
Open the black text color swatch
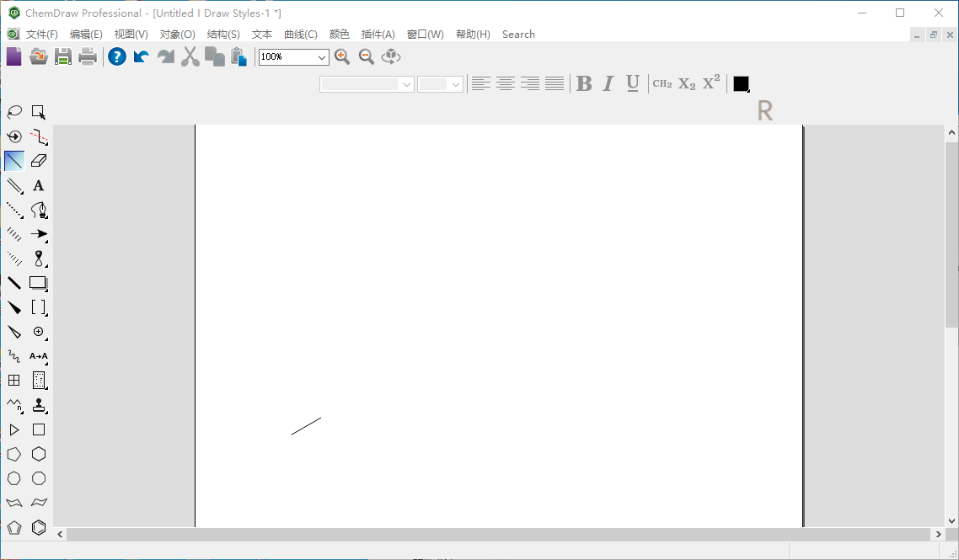(x=741, y=83)
